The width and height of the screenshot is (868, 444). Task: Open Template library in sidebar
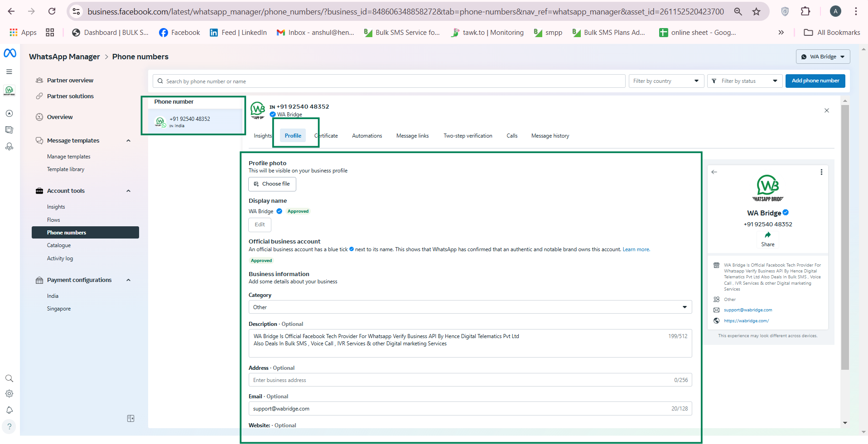pyautogui.click(x=66, y=169)
